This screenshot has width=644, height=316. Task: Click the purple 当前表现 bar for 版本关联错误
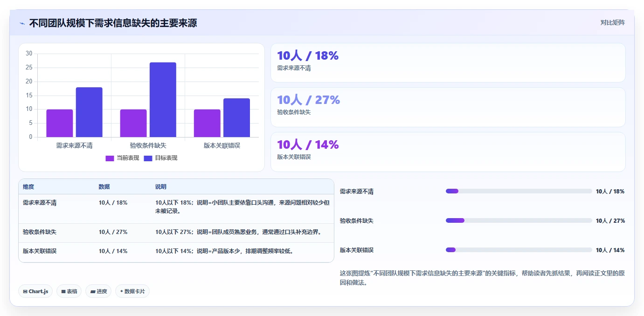pos(207,123)
